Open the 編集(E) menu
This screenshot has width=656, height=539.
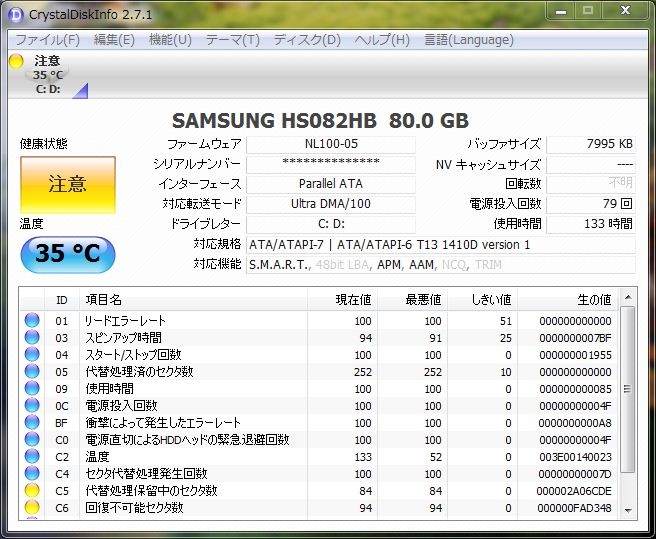(114, 40)
